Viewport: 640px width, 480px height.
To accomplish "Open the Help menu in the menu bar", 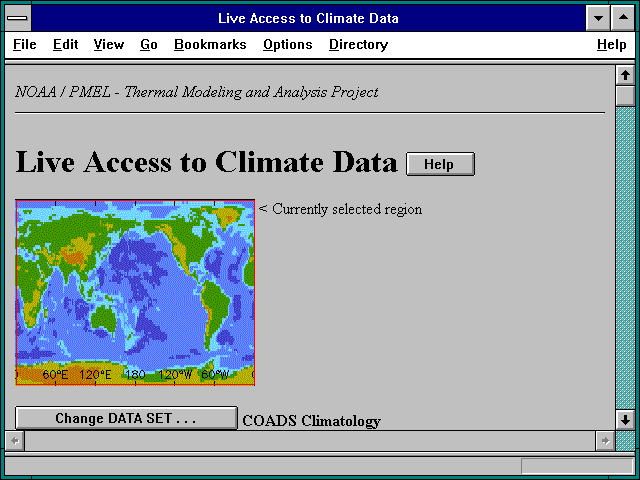I will pyautogui.click(x=611, y=44).
